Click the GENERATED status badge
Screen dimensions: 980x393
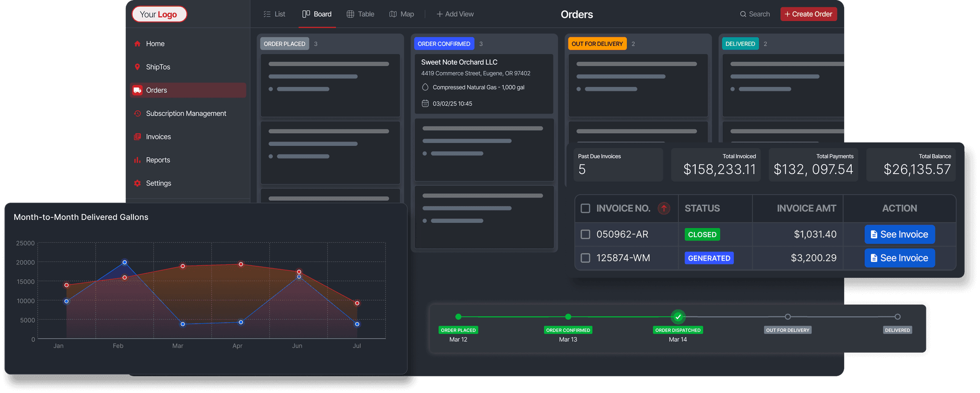709,258
